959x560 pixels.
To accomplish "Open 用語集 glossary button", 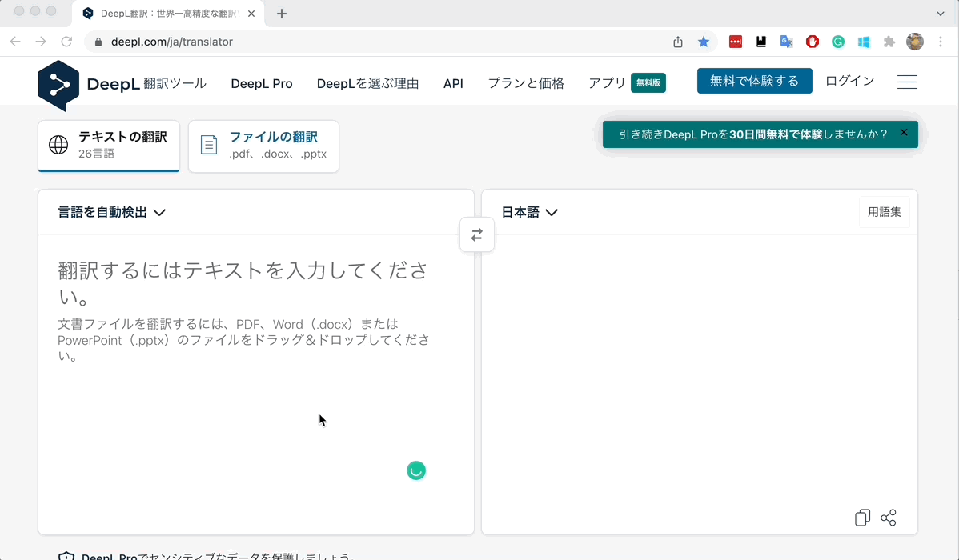I will 885,212.
